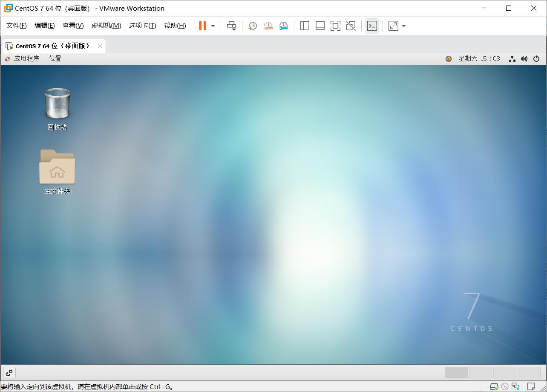547x392 pixels.
Task: Take a snapshot of this virtual machine
Action: pos(253,26)
